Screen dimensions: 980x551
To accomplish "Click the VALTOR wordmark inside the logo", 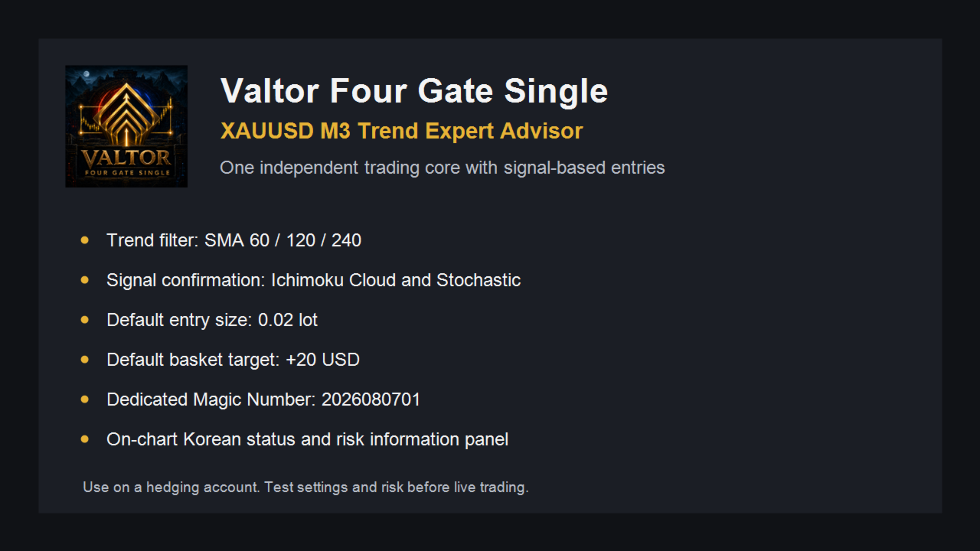I will tap(127, 158).
